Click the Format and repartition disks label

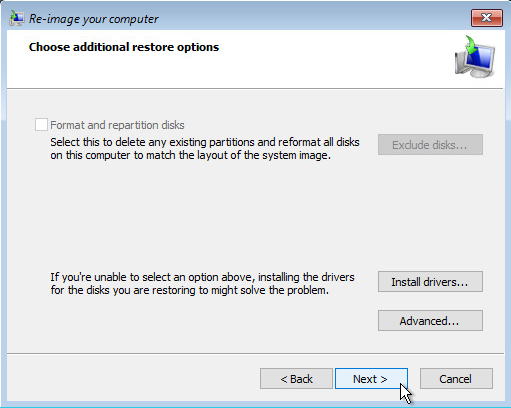[x=117, y=125]
